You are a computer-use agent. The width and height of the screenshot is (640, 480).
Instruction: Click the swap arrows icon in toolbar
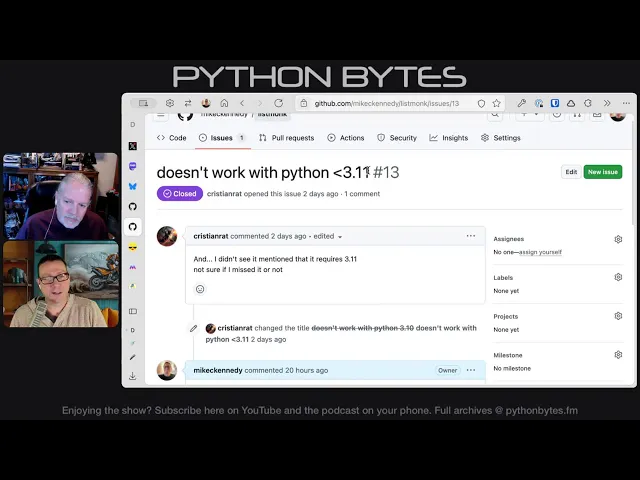tap(188, 103)
